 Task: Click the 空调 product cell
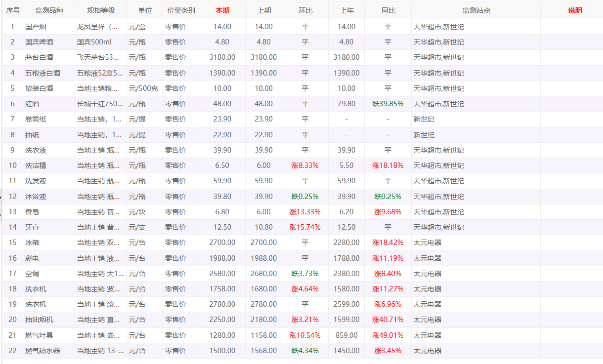[49, 274]
